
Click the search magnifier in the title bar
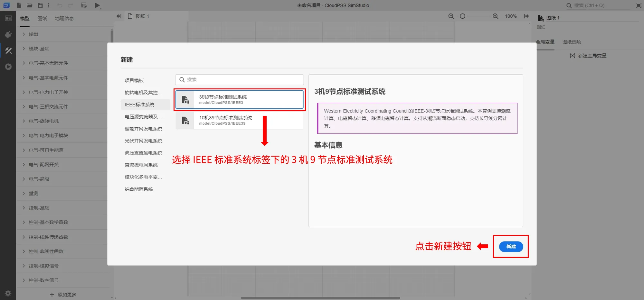pyautogui.click(x=569, y=5)
